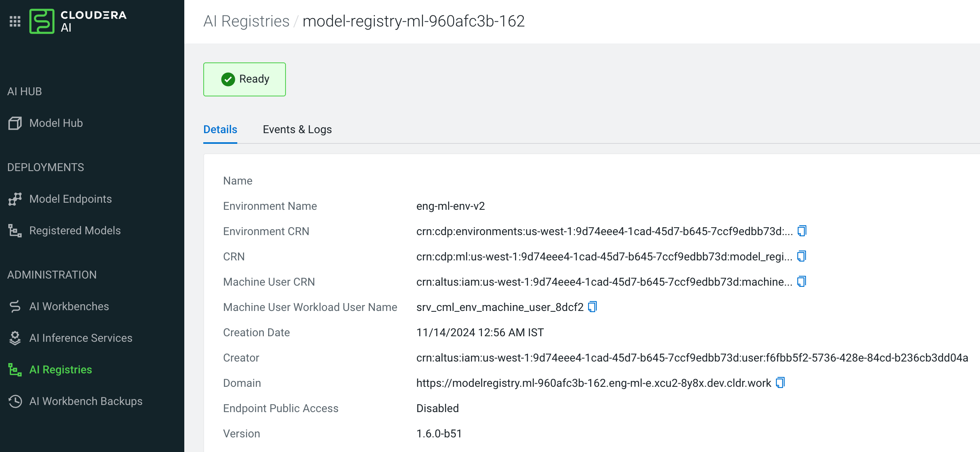
Task: Select AI Registries in the sidebar
Action: [61, 370]
